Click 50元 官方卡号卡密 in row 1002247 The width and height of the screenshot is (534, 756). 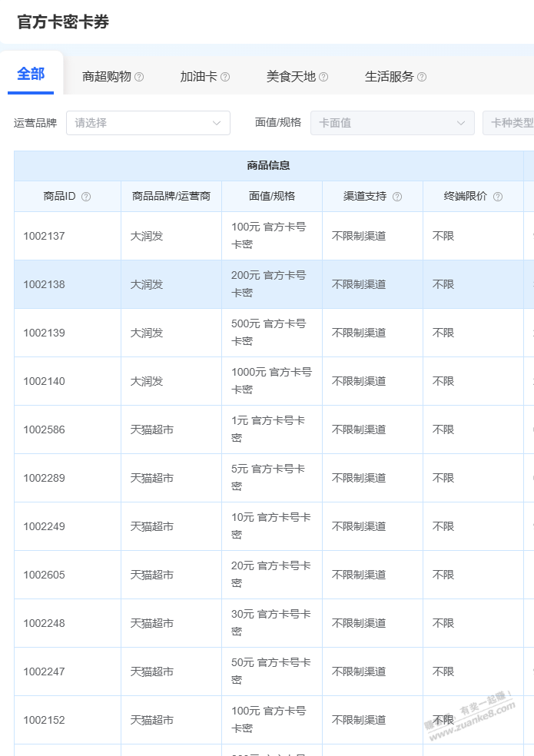point(271,671)
